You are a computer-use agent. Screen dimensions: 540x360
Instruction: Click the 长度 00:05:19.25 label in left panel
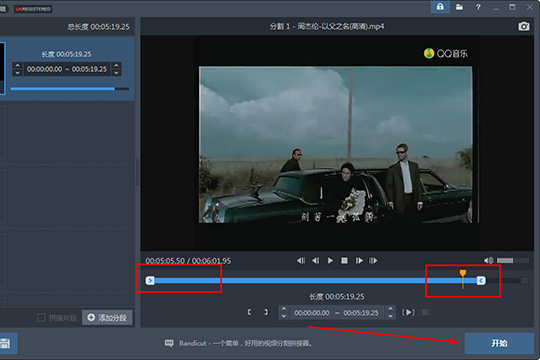66,54
